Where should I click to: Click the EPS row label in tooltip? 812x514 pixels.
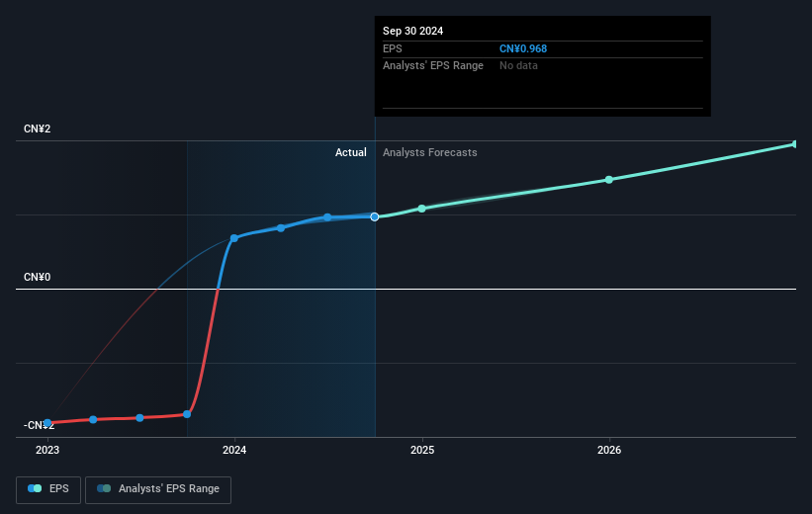pyautogui.click(x=392, y=48)
